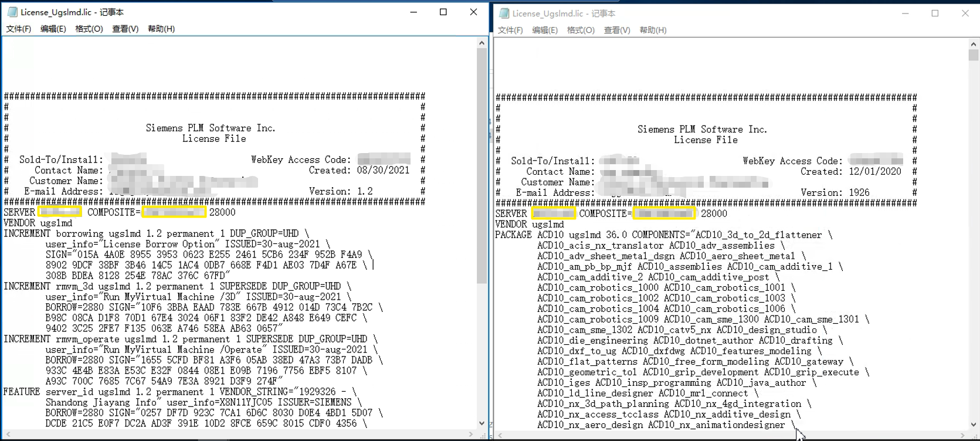The image size is (980, 441).
Task: Click "Created: 12/01/2020" in right window
Action: point(851,171)
